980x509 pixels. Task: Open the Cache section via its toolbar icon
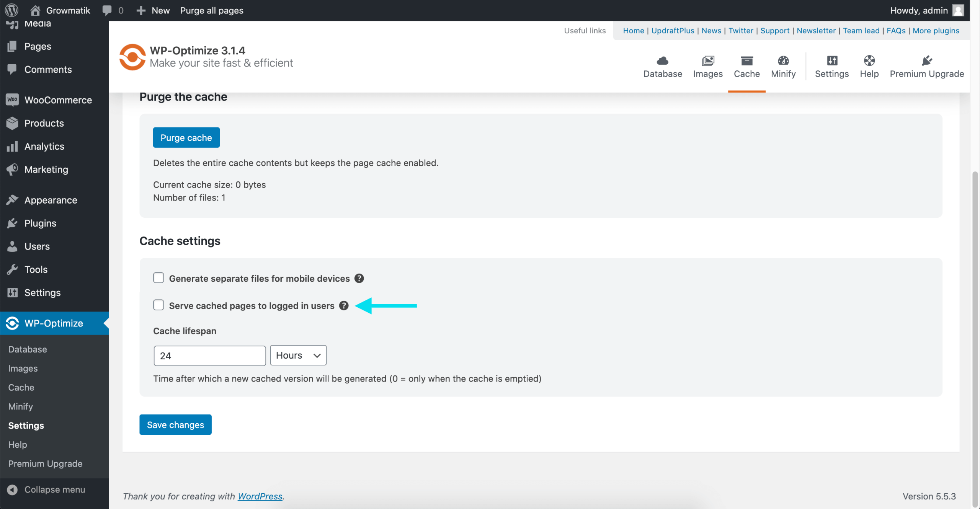coord(746,67)
